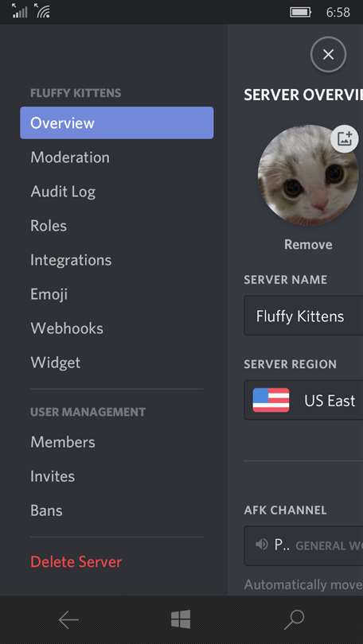The width and height of the screenshot is (363, 644).
Task: Select the Overview settings tab
Action: click(x=117, y=122)
